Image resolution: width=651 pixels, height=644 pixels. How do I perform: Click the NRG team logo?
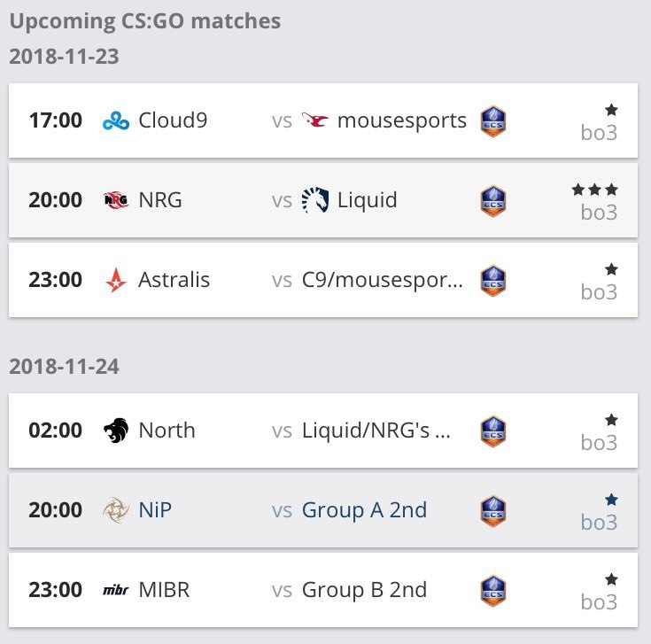tap(116, 200)
